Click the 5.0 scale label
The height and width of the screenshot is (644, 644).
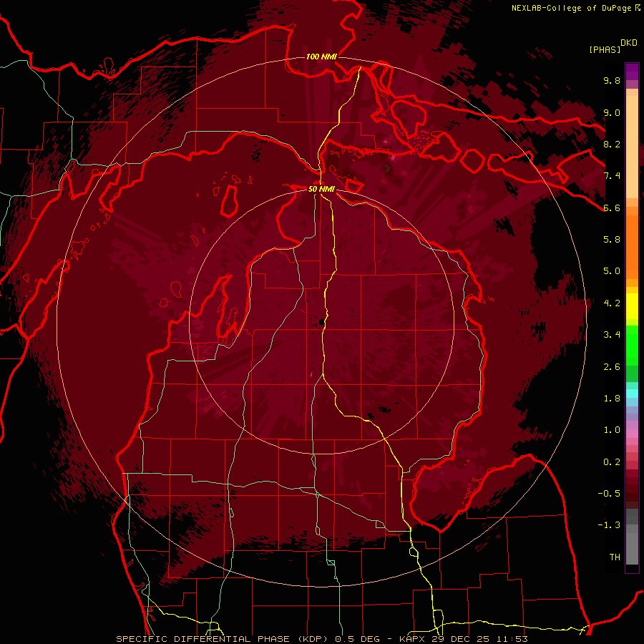click(612, 271)
